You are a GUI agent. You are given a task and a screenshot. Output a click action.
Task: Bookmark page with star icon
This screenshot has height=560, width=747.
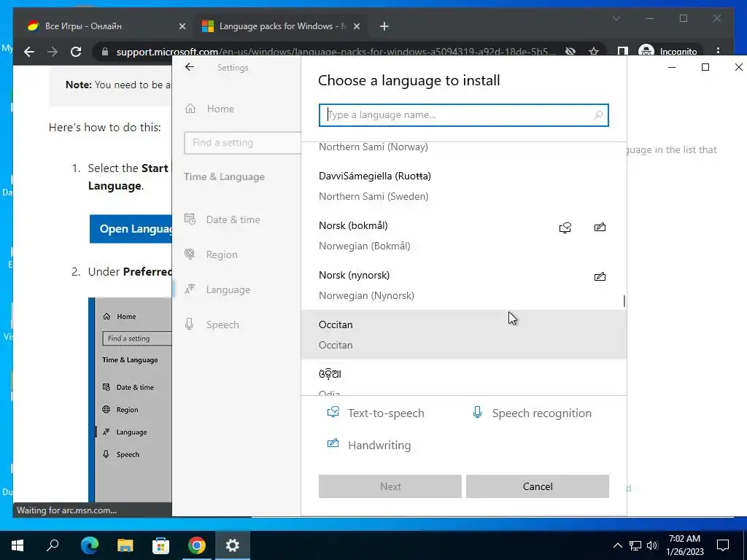pyautogui.click(x=594, y=52)
